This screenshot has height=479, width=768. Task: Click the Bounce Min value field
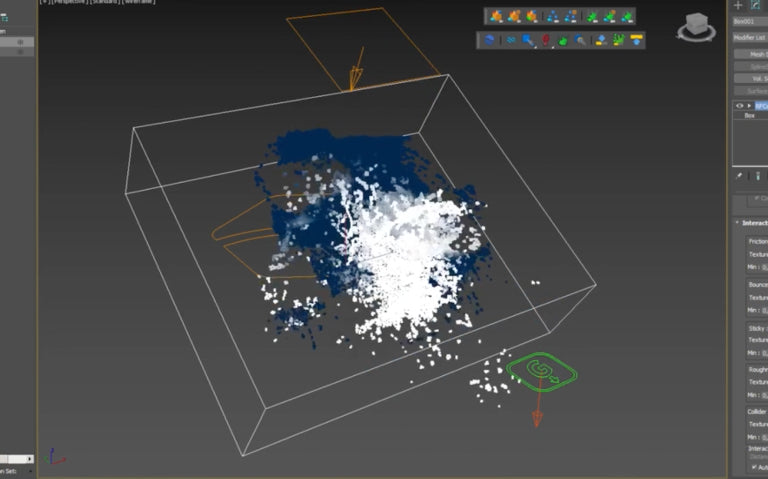click(x=765, y=310)
